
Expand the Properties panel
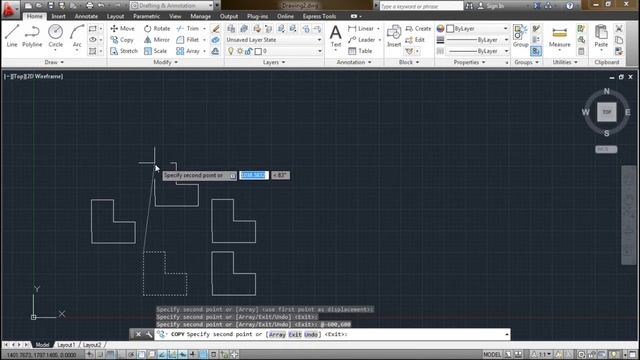tap(469, 62)
